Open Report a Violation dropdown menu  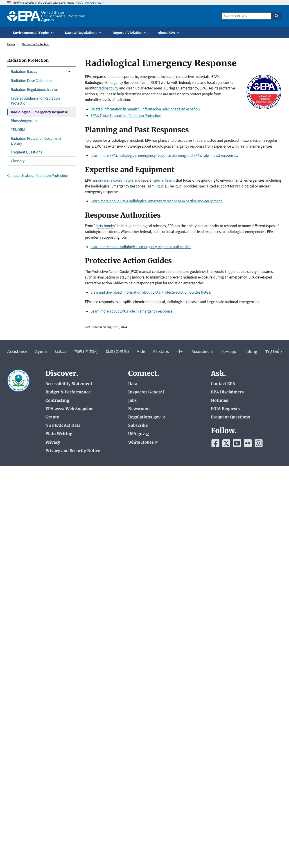tap(129, 33)
